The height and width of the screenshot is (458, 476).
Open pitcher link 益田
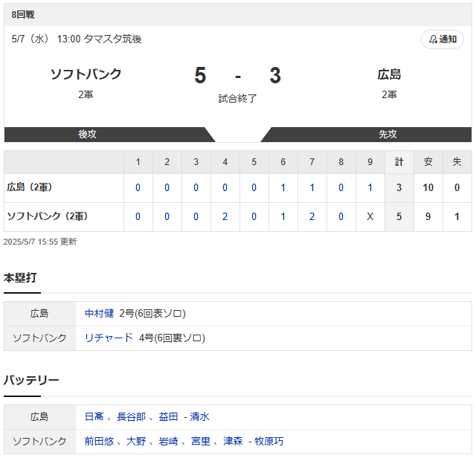[168, 416]
